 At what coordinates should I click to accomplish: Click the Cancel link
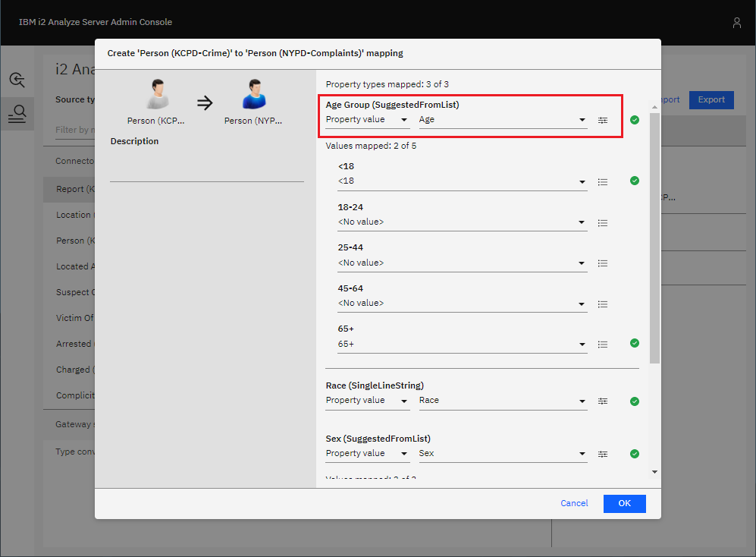pos(574,503)
